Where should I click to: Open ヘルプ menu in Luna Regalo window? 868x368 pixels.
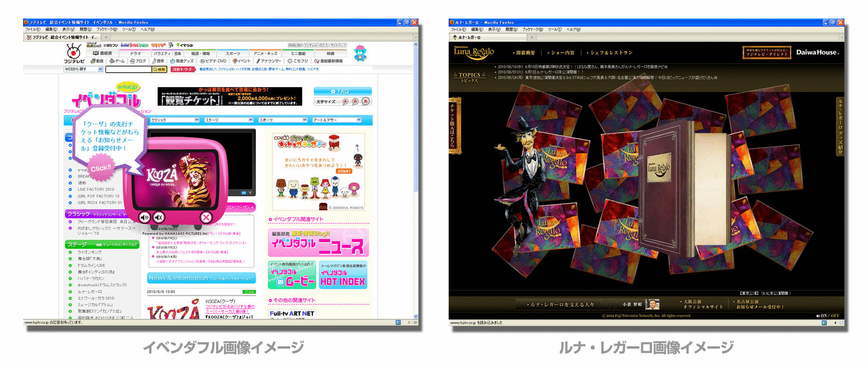[x=573, y=29]
